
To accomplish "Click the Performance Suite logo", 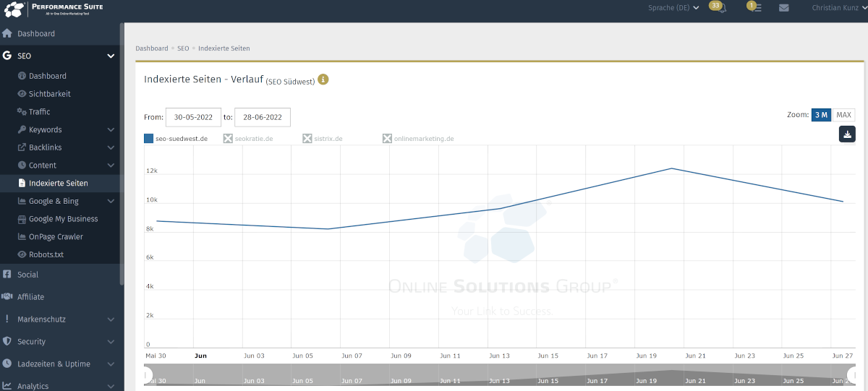I will click(54, 10).
